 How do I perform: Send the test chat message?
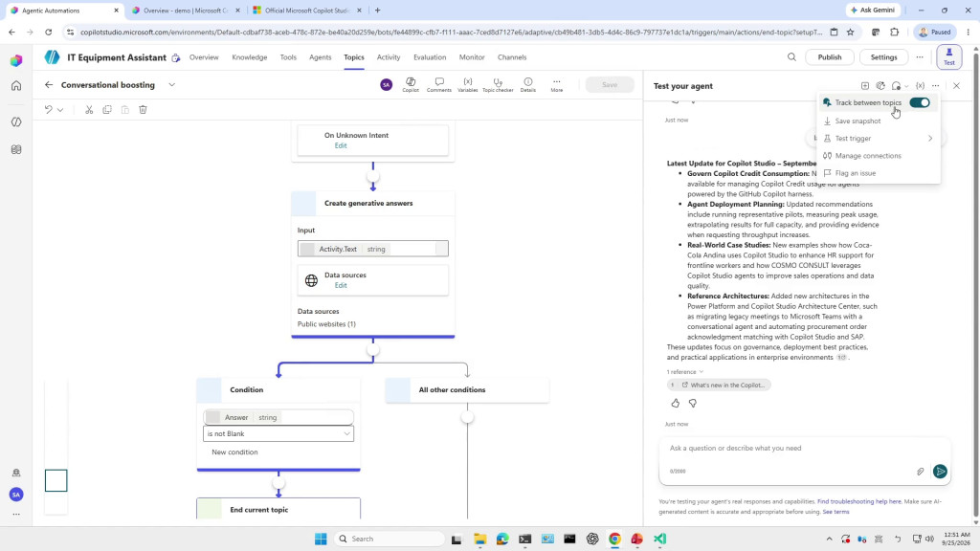[940, 472]
